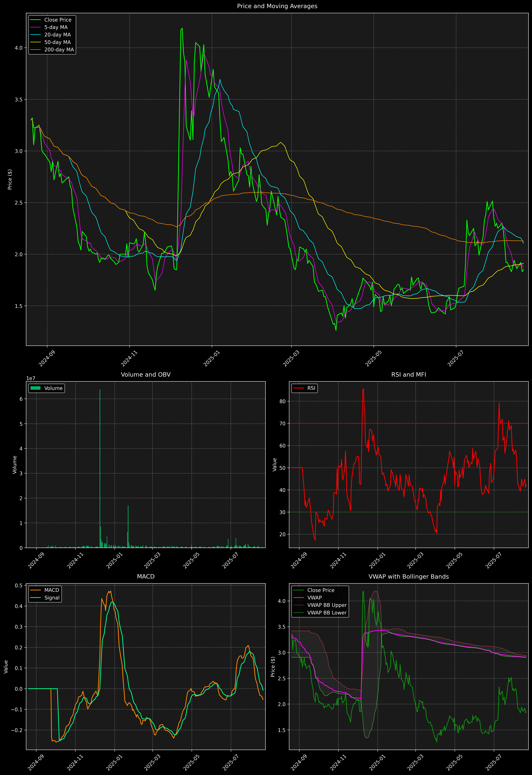
Task: Click the tallest volume spike bar
Action: coord(100,467)
